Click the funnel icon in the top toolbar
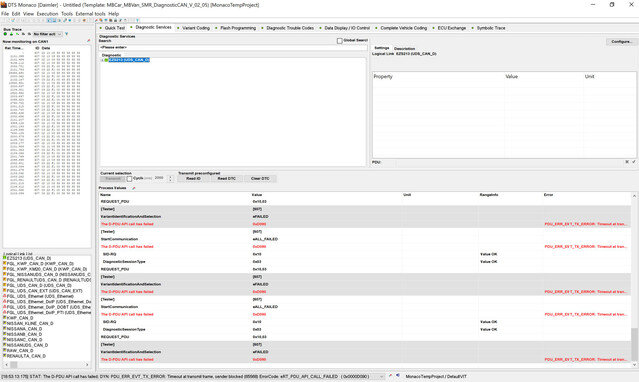 point(137,20)
